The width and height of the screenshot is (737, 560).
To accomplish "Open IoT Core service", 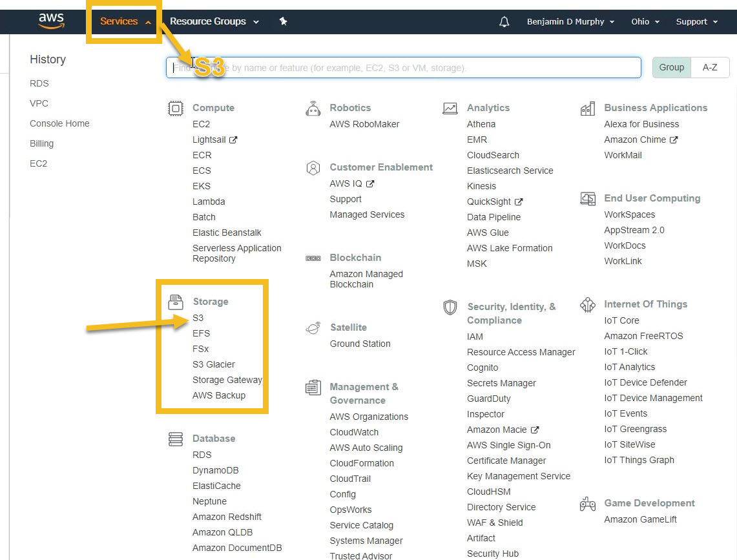I will tap(621, 320).
